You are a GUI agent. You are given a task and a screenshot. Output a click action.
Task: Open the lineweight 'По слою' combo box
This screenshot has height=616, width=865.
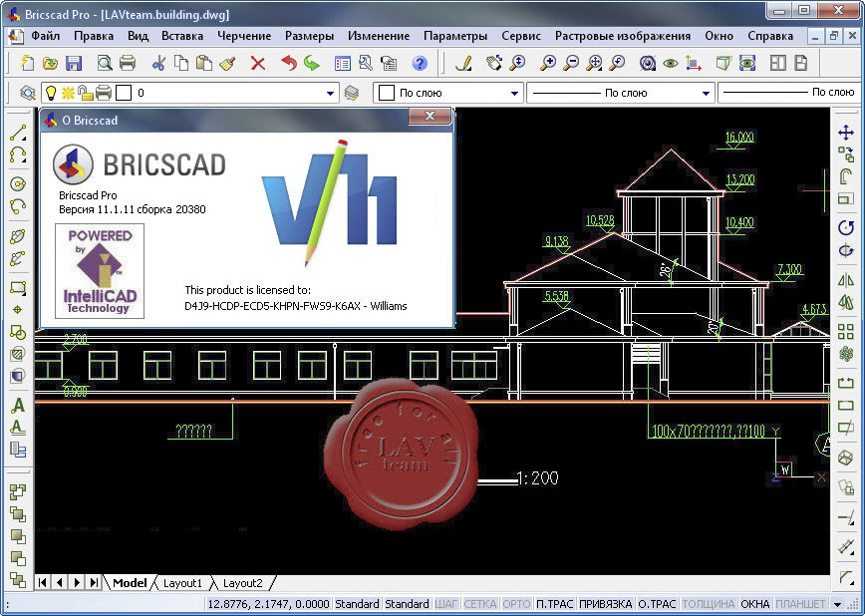tap(791, 93)
